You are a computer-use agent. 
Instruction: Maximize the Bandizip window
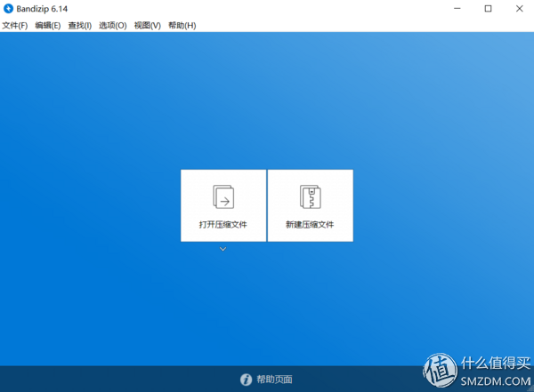coord(488,9)
